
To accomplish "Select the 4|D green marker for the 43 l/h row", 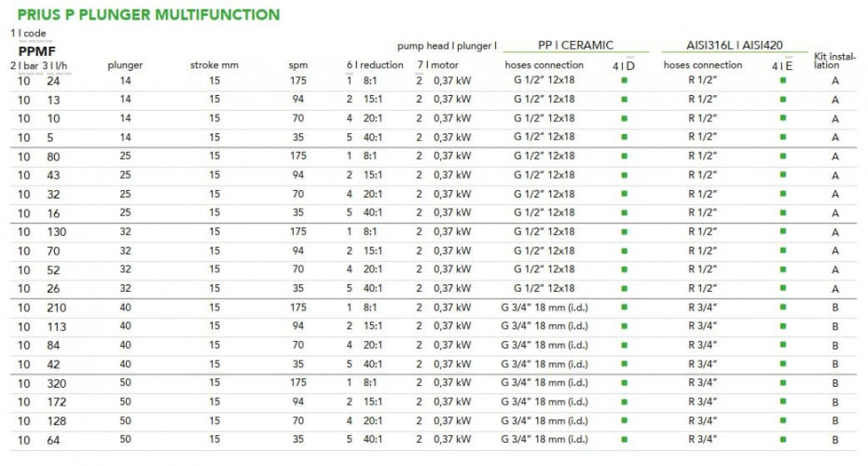I will click(624, 175).
